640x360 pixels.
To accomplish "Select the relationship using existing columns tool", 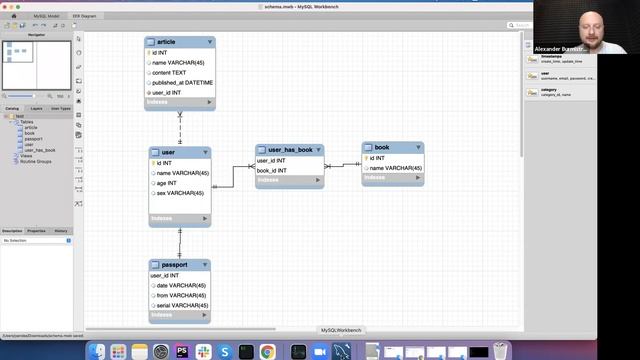I will (x=79, y=203).
